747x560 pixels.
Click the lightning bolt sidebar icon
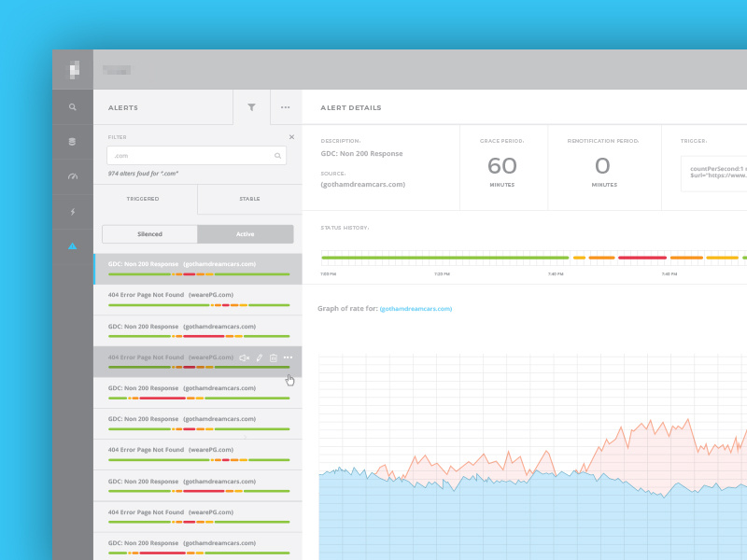[73, 212]
